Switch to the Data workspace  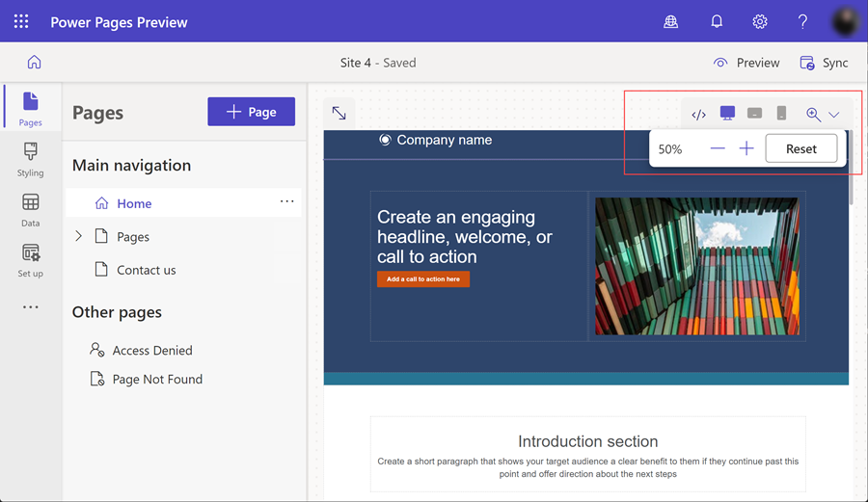[x=31, y=210]
